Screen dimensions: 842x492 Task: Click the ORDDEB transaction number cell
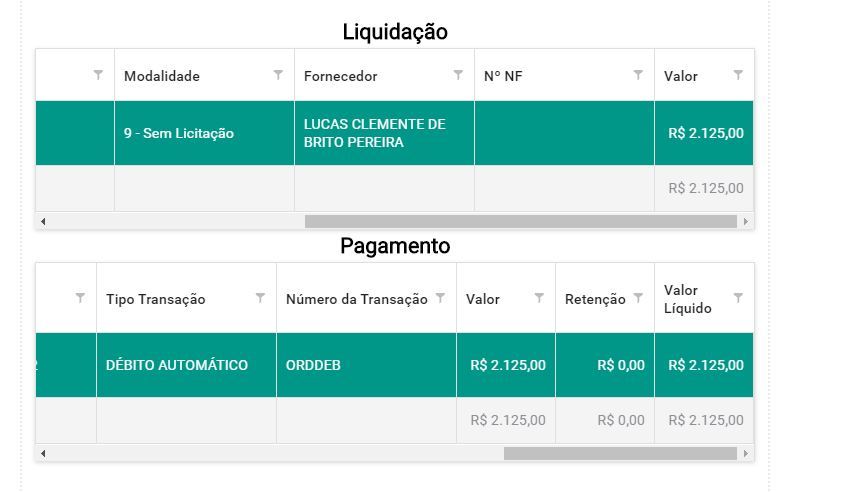pyautogui.click(x=366, y=365)
